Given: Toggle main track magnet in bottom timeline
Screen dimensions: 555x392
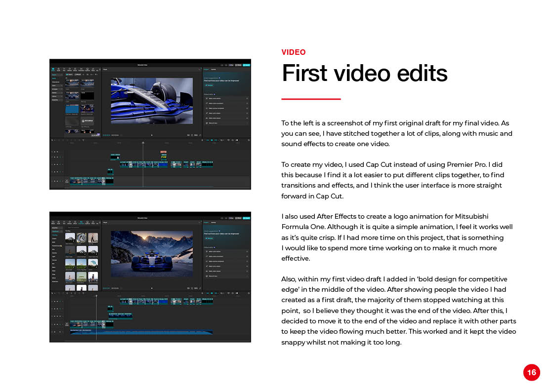Looking at the screenshot, I should point(208,293).
